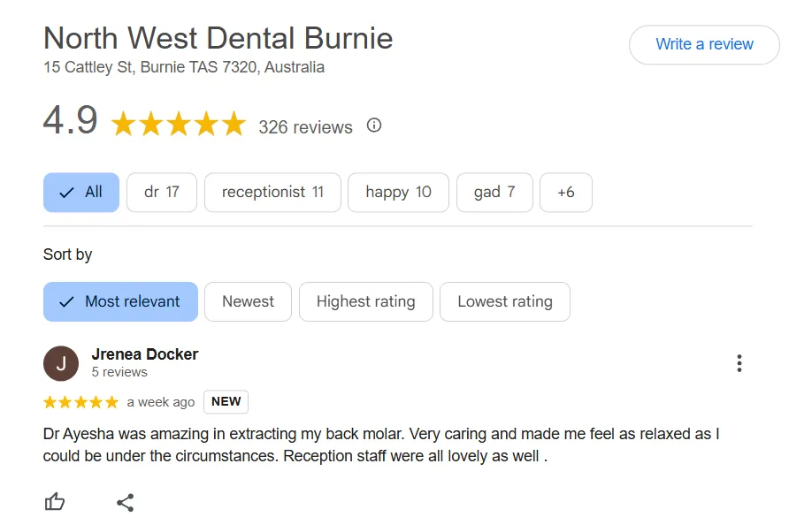Sort reviews by Most relevant

tap(120, 301)
